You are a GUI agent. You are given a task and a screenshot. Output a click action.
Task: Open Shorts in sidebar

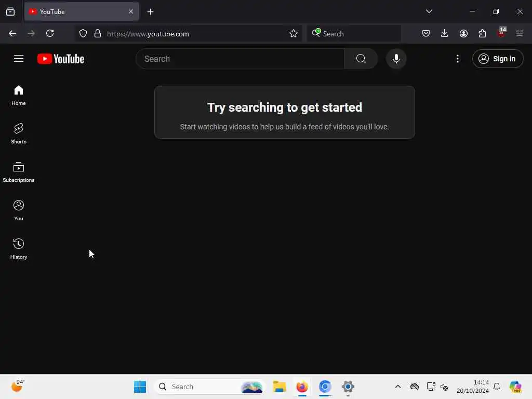click(19, 134)
